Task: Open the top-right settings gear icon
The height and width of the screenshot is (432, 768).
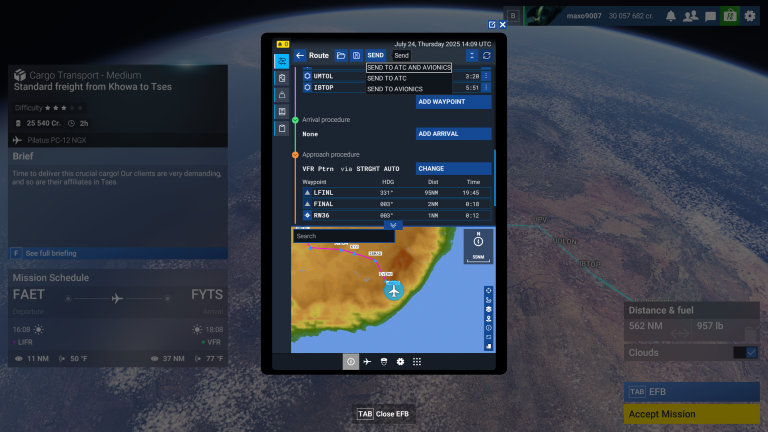Action: tap(750, 16)
